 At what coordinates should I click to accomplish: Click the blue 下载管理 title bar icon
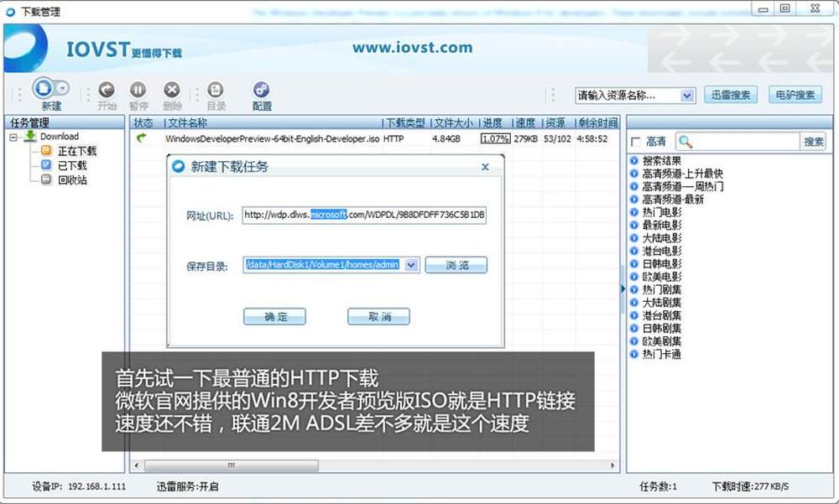point(10,11)
